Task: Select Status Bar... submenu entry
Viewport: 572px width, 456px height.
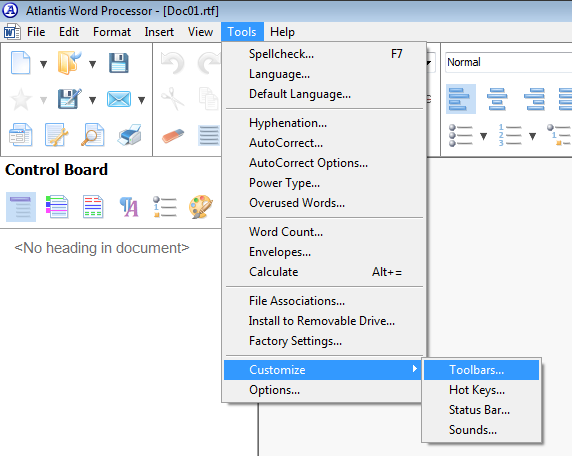Action: click(482, 410)
